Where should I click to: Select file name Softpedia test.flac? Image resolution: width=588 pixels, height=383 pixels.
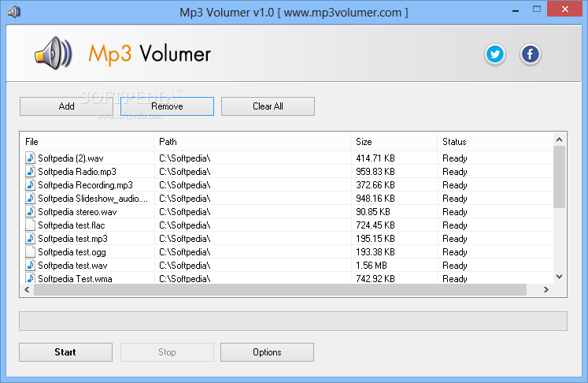(x=72, y=225)
